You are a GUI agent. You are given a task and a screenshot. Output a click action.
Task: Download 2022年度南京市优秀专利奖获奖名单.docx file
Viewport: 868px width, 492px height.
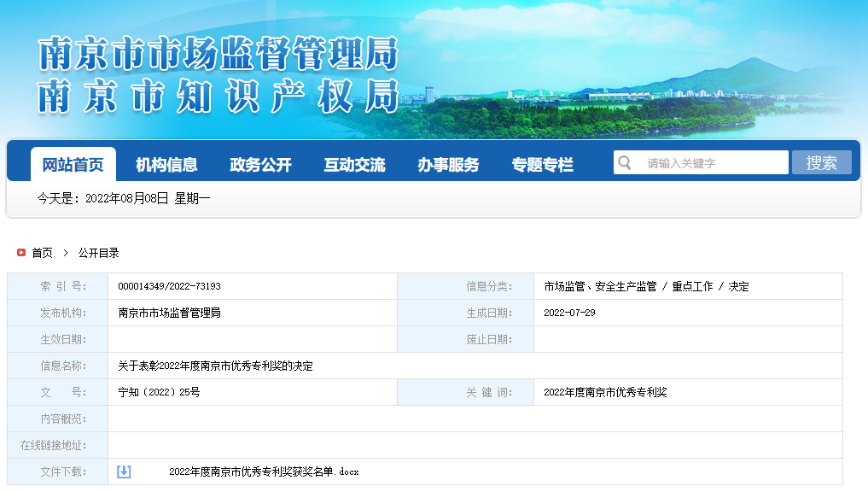coord(264,471)
